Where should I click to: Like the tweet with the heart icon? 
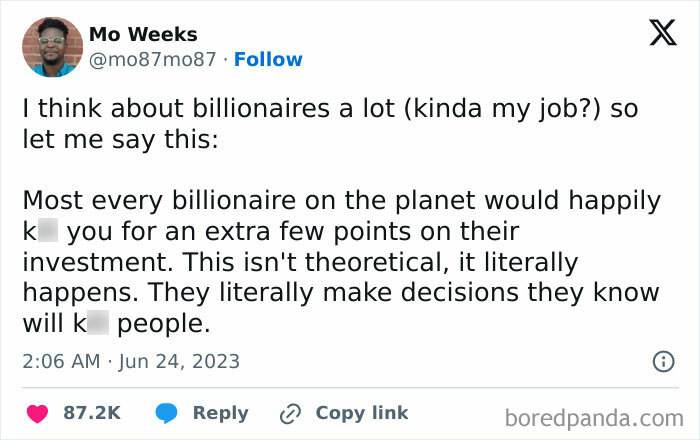36,413
